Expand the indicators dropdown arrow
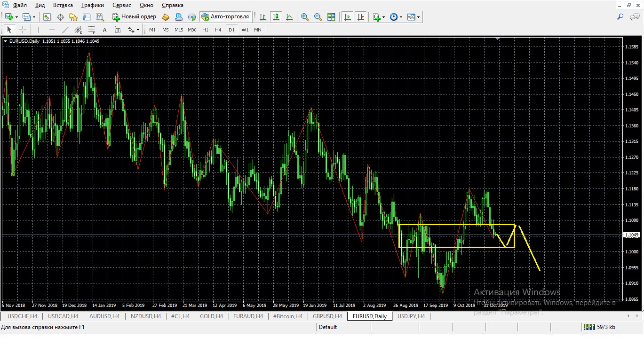This screenshot has height=361, width=644. 384,17
